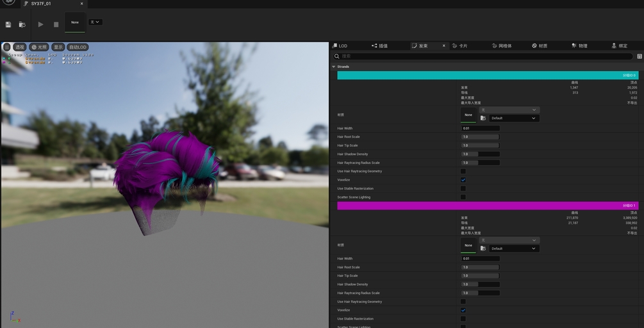Screen dimensions: 644x328
Task: Click Group 1 Hair Shadow Density slider
Action: [480, 284]
